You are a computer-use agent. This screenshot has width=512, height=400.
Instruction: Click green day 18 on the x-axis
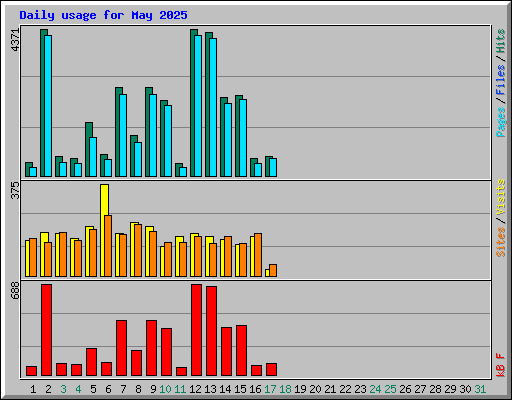(285, 389)
